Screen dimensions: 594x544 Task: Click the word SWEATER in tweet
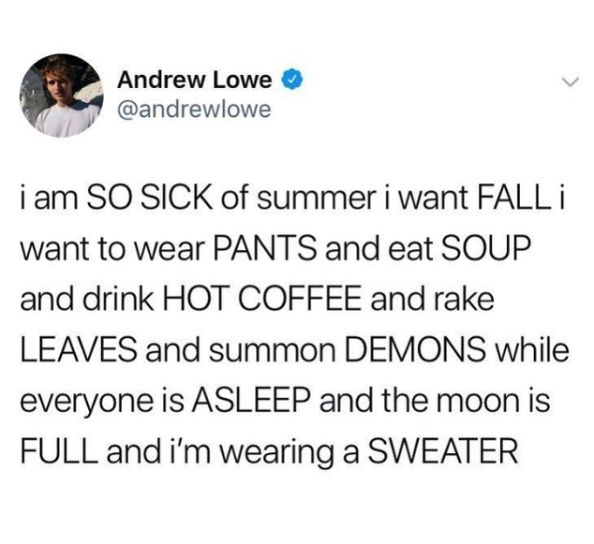[x=443, y=451]
